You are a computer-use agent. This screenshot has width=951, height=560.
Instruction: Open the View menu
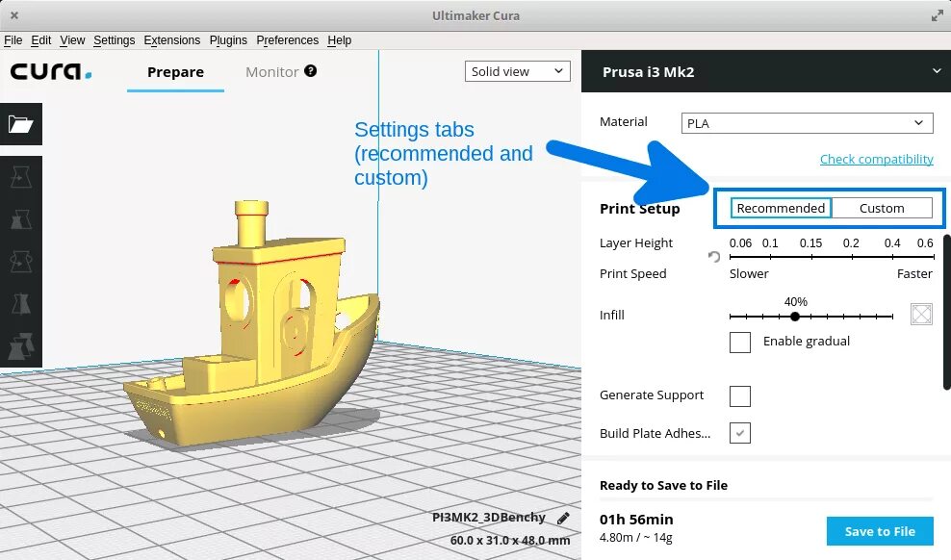pos(72,40)
